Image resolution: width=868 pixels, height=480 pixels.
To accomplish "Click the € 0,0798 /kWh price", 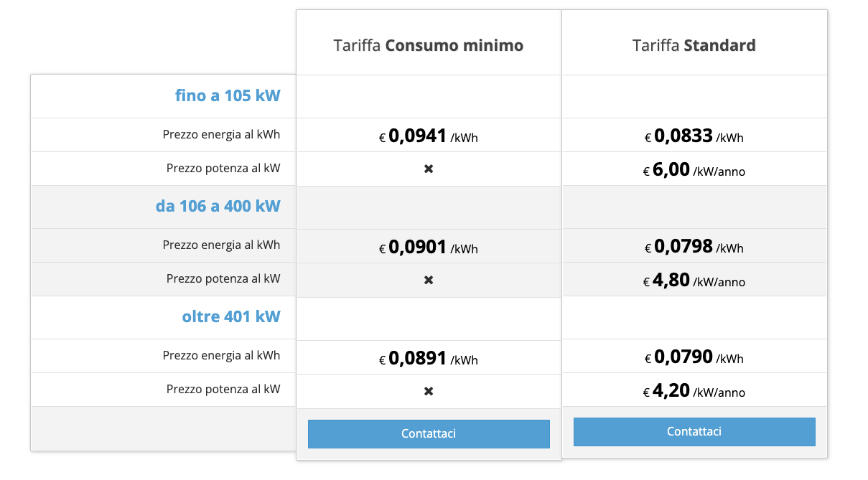I will point(694,248).
